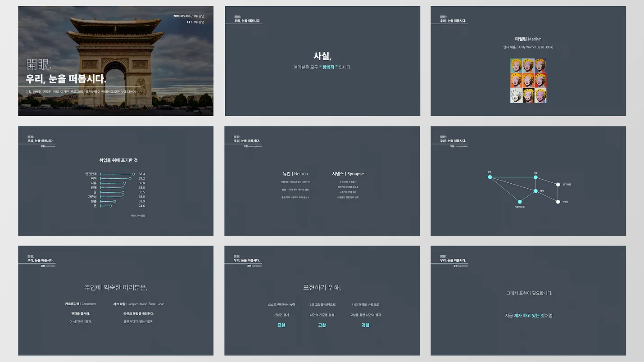Click the 32.9 value in the chart
644x362 pixels.
(142, 201)
